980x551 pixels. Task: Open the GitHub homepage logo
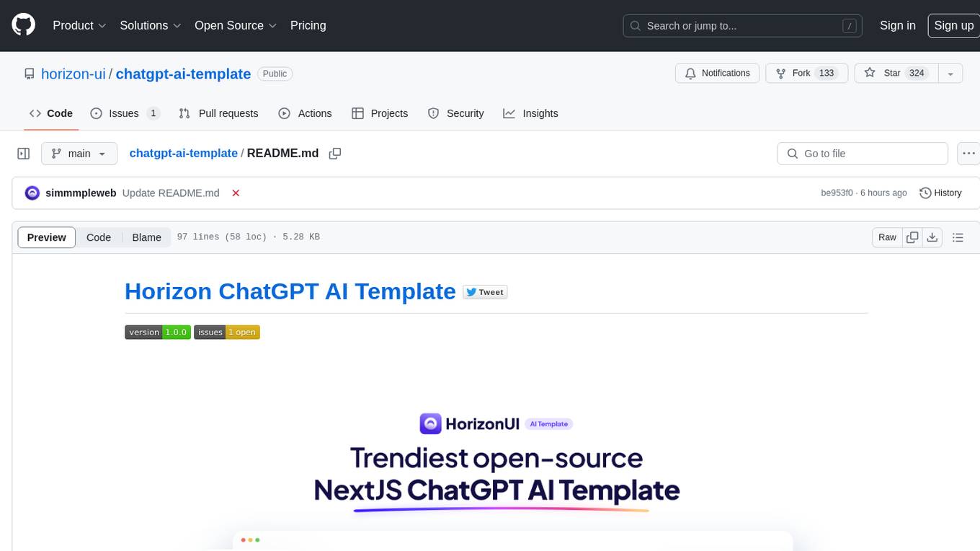(x=23, y=25)
